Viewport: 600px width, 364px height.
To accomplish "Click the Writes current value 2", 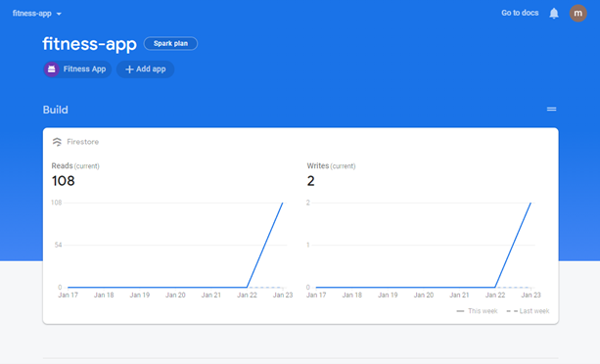I will pyautogui.click(x=310, y=181).
